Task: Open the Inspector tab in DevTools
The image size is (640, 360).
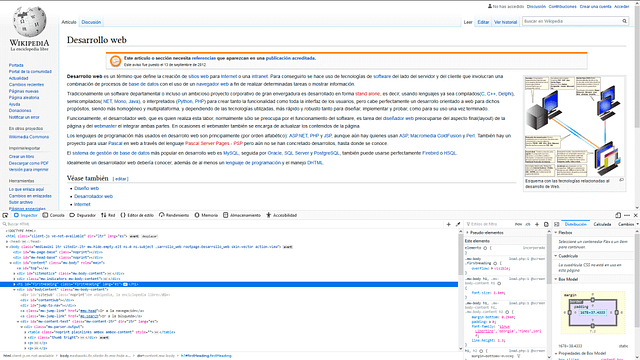Action: (x=26, y=215)
